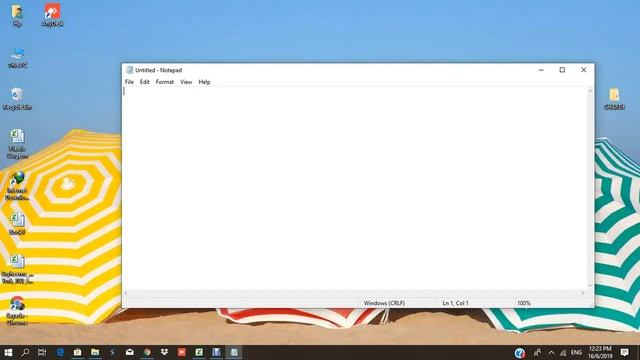Select the active Notepad icon in the taskbar
Image resolution: width=640 pixels, height=360 pixels.
(x=234, y=352)
